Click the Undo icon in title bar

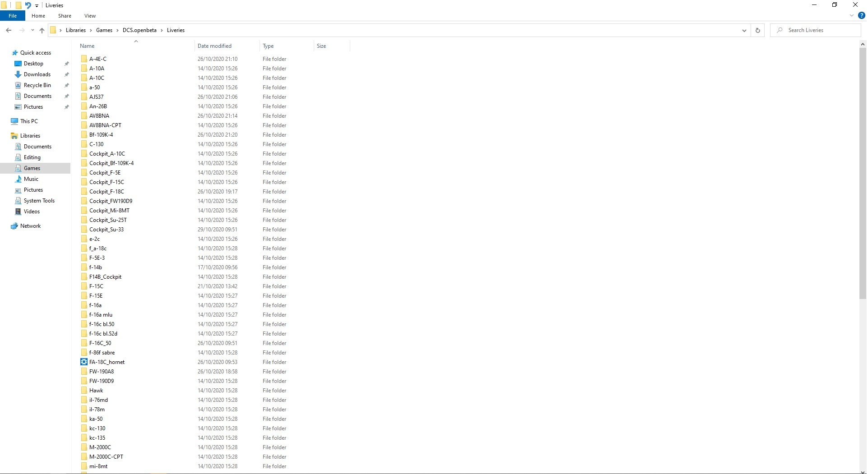coord(28,5)
